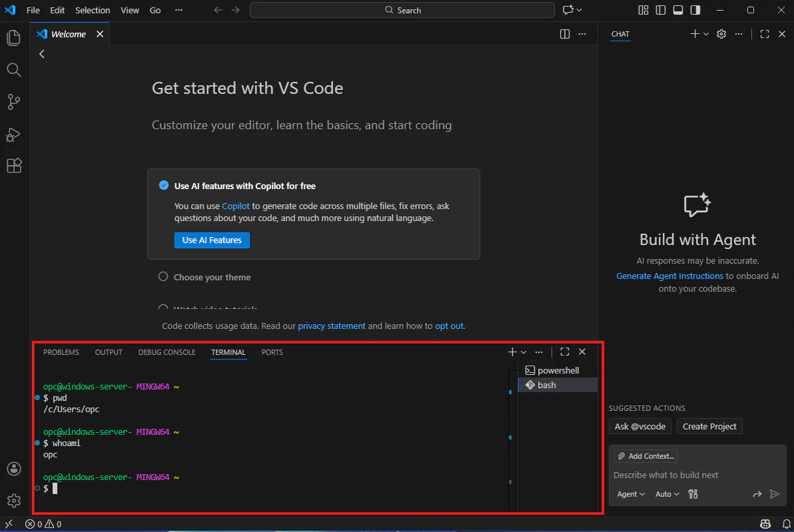Click the chat send arrow

[774, 494]
